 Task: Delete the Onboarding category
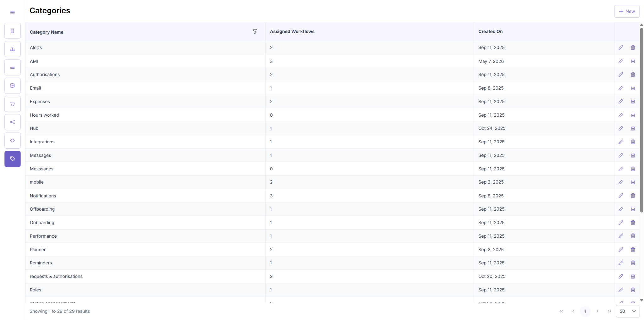tap(633, 223)
